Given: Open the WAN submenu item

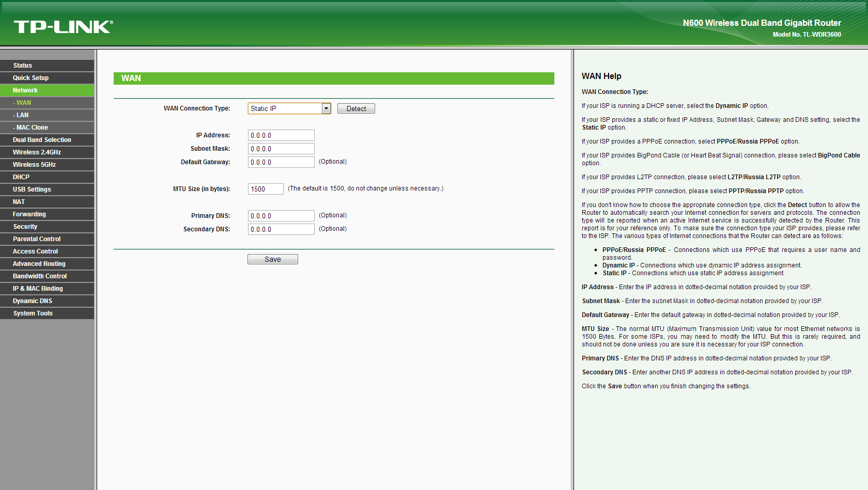Looking at the screenshot, I should (47, 103).
